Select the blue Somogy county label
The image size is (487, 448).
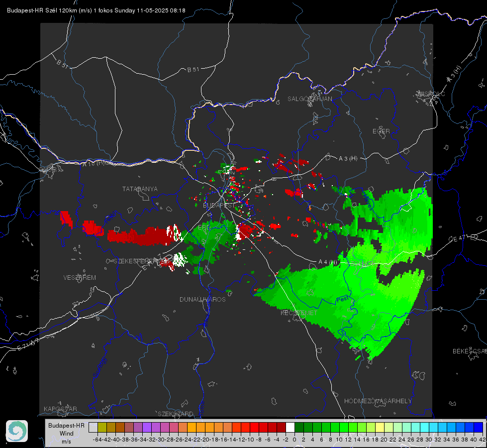pyautogui.click(x=99, y=368)
